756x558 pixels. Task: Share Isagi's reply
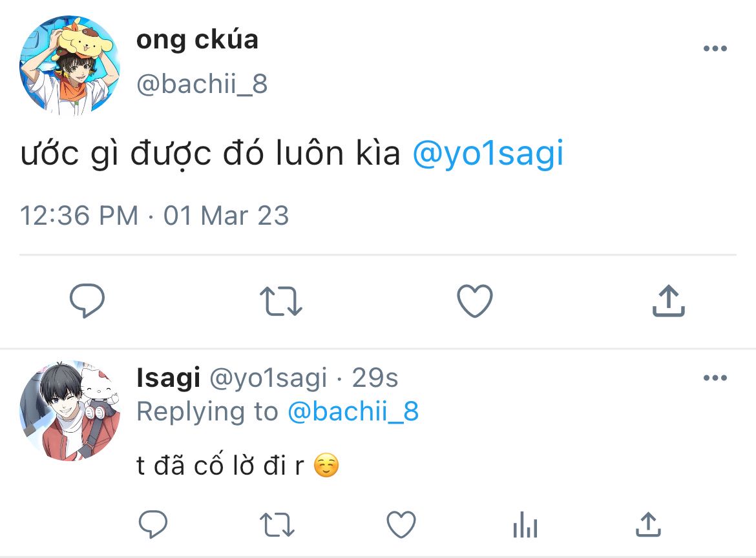[647, 524]
